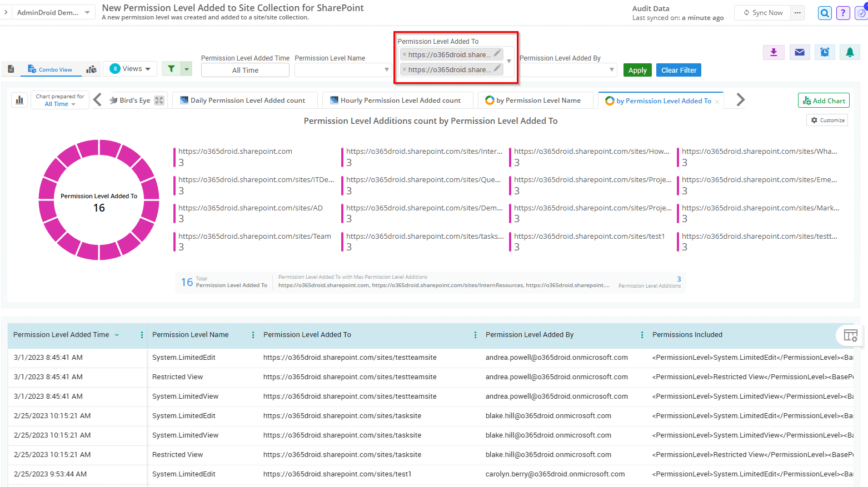Click the Permission Level Added Time field

click(x=245, y=70)
